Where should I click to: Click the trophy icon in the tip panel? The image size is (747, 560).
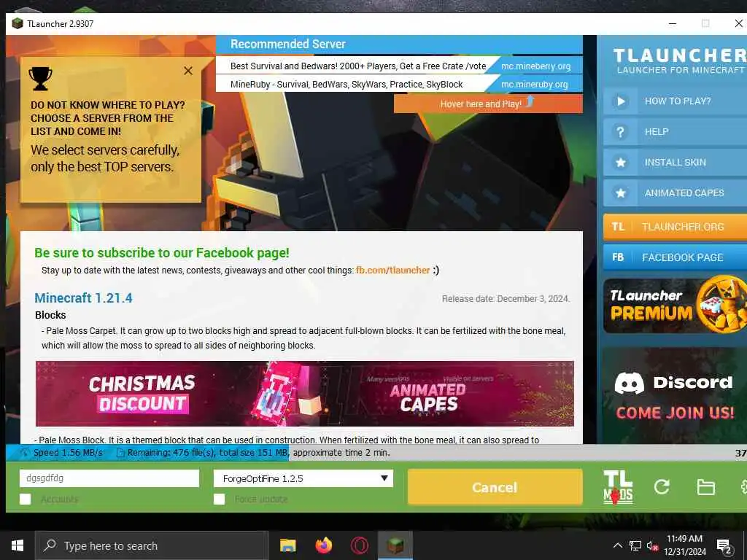pos(41,78)
